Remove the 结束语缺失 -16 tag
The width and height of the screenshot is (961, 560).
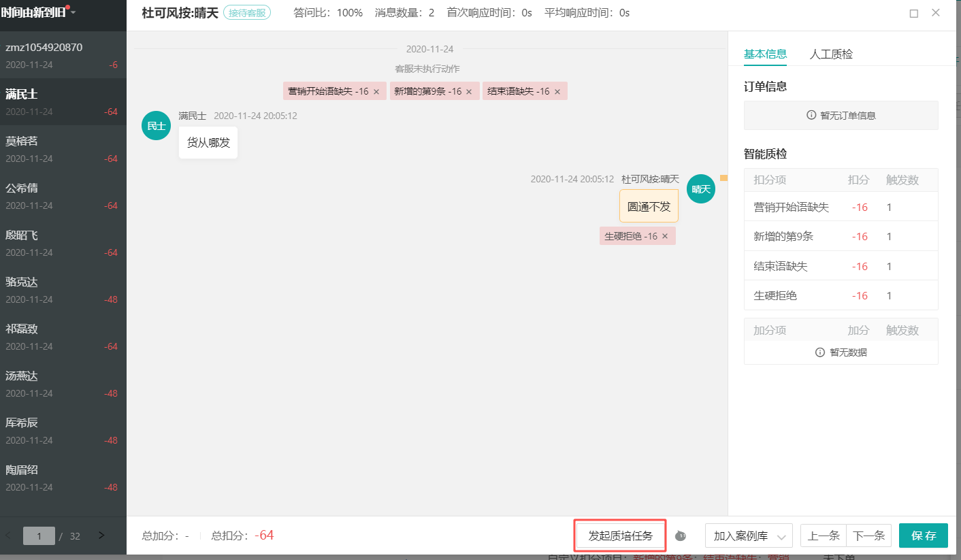point(557,91)
